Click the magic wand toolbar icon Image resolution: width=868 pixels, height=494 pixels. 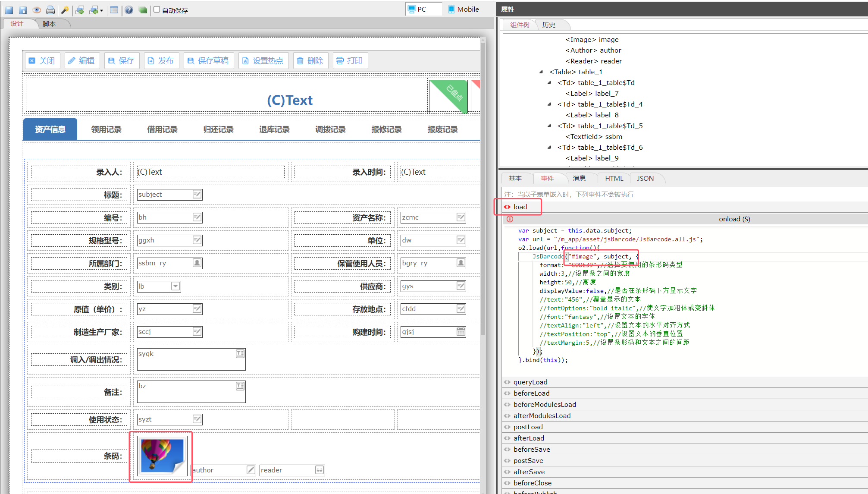tap(65, 10)
